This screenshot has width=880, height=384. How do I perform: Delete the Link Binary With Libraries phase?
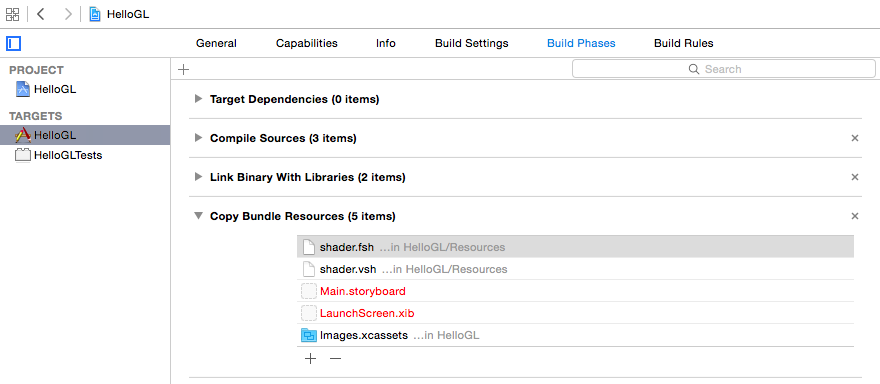(x=855, y=177)
